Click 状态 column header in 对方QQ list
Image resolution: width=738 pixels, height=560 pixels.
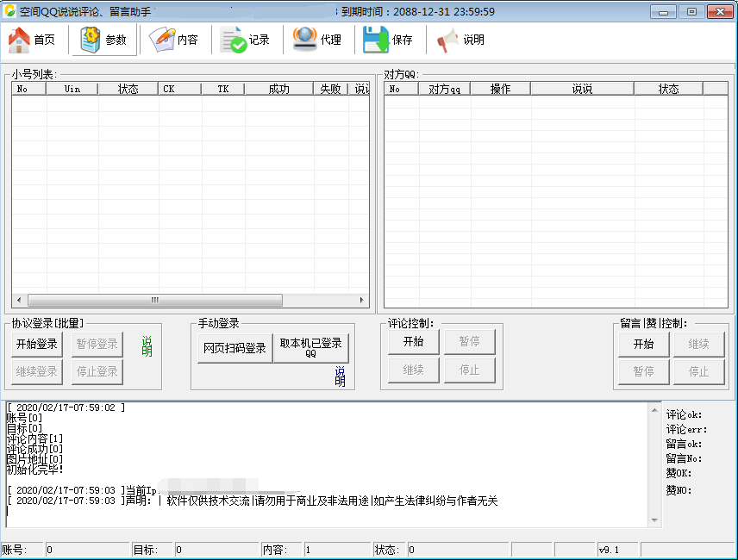pyautogui.click(x=668, y=89)
